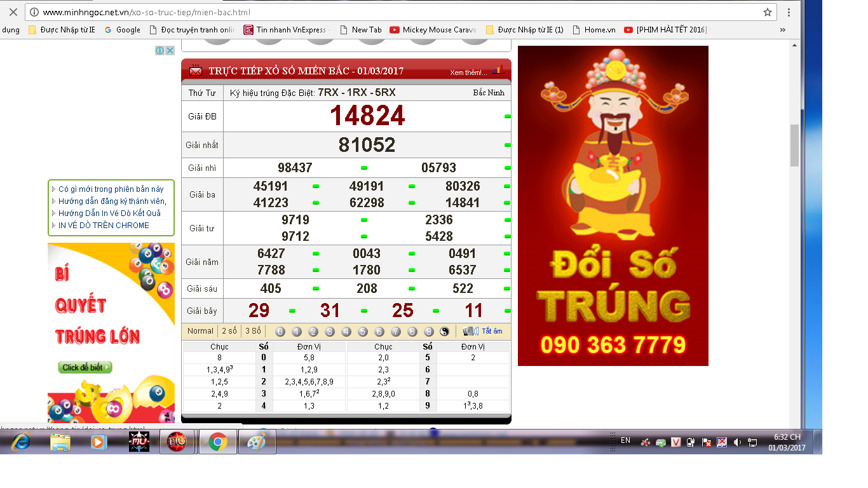Viewport: 868px width, 488px height.
Task: Open the volume speaker tray icon
Action: coord(737,442)
